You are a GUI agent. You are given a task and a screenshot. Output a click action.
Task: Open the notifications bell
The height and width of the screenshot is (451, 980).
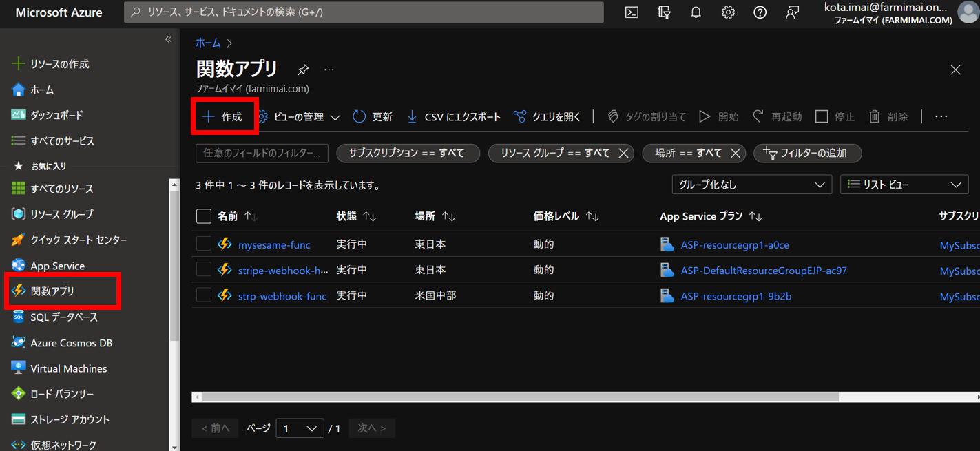pyautogui.click(x=696, y=12)
